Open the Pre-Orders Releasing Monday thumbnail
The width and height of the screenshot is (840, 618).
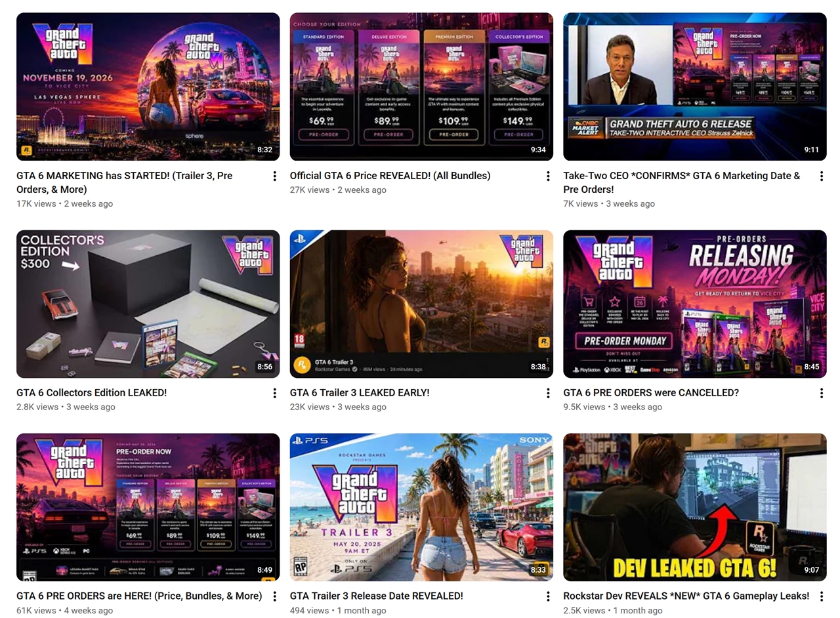pos(695,304)
